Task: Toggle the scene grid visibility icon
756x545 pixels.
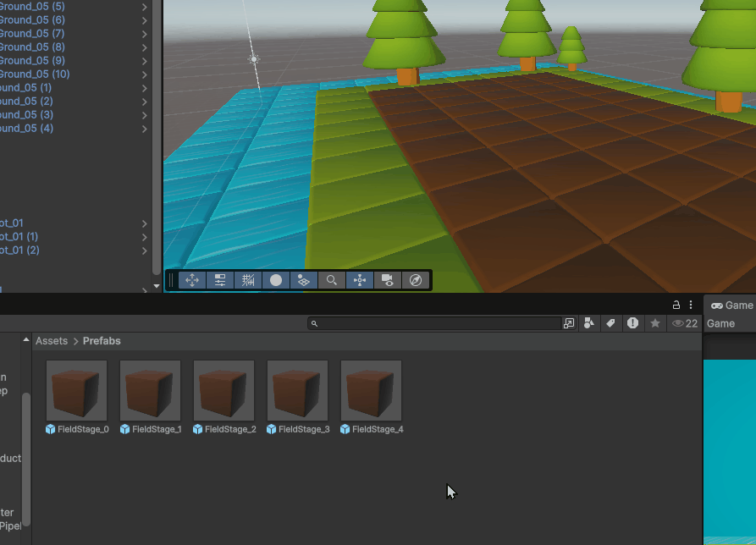Action: pos(304,280)
